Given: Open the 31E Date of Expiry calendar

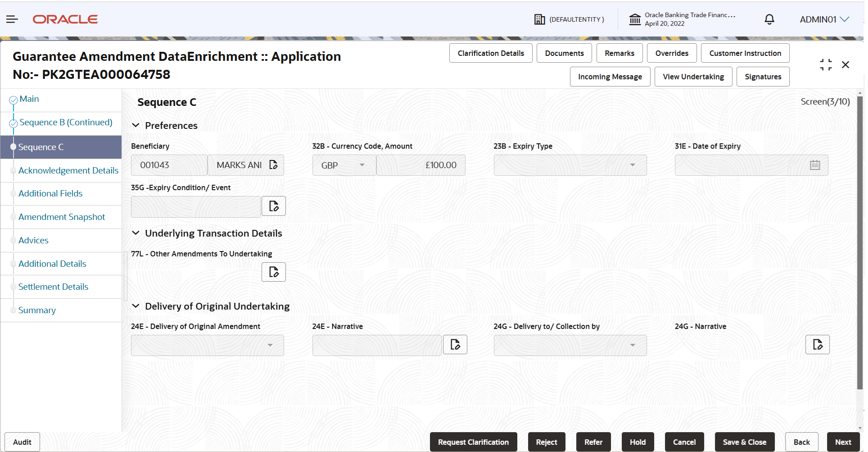Looking at the screenshot, I should (x=815, y=165).
